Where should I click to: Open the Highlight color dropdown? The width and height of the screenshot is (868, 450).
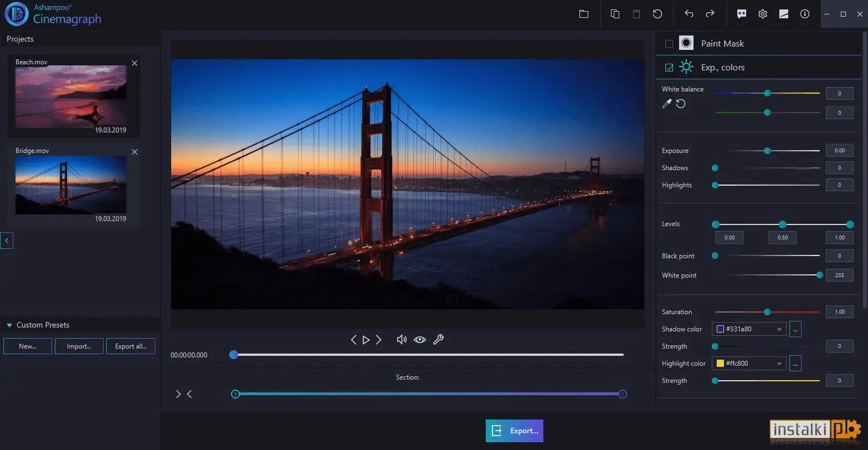click(x=749, y=364)
